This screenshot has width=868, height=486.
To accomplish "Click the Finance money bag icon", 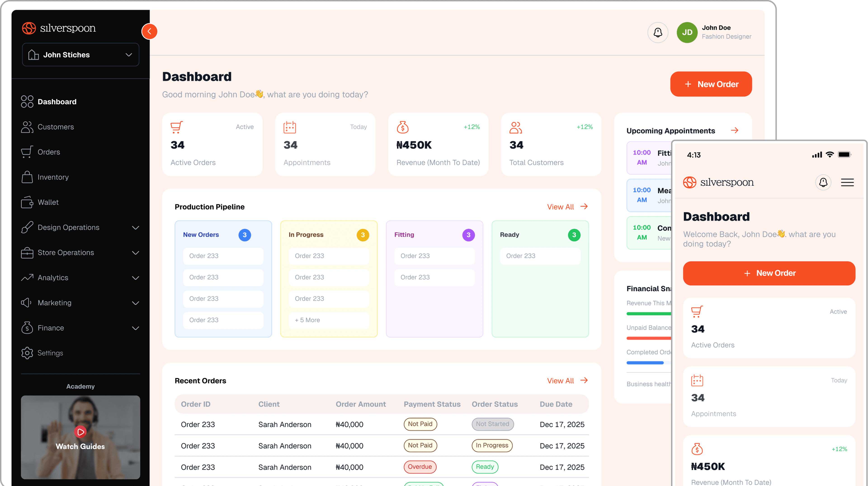I will 27,328.
